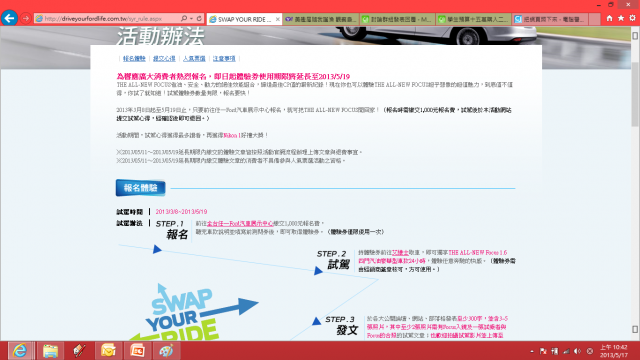
Task: Click the pink date range 2013/3/8~2013/5/19
Action: 181,212
